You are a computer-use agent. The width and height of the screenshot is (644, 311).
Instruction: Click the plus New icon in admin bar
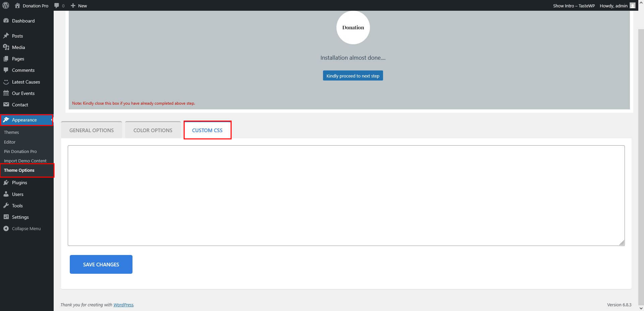pos(73,6)
